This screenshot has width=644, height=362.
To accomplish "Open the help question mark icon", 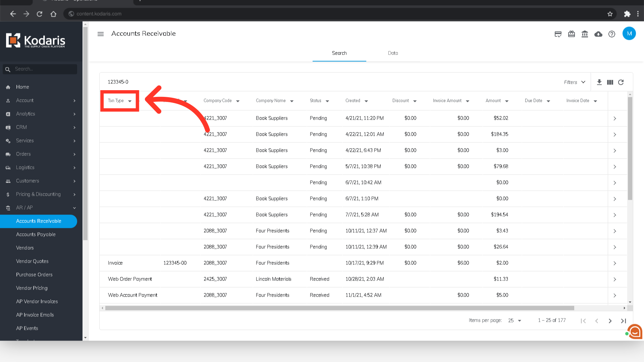I will (x=611, y=34).
